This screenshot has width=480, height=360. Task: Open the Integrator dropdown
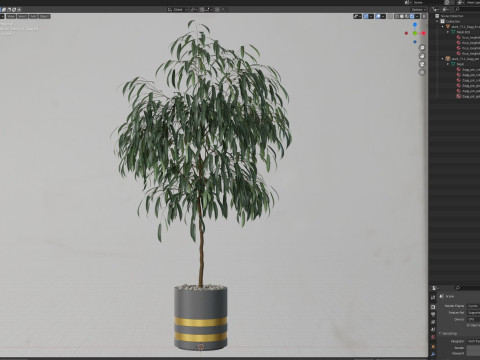[x=473, y=341]
